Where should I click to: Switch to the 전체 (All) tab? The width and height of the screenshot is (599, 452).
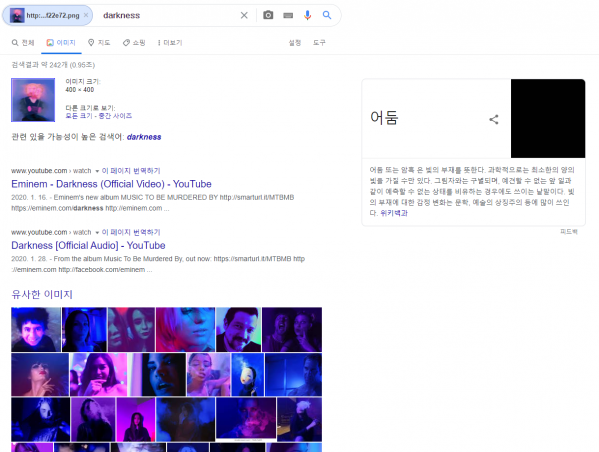coord(23,42)
